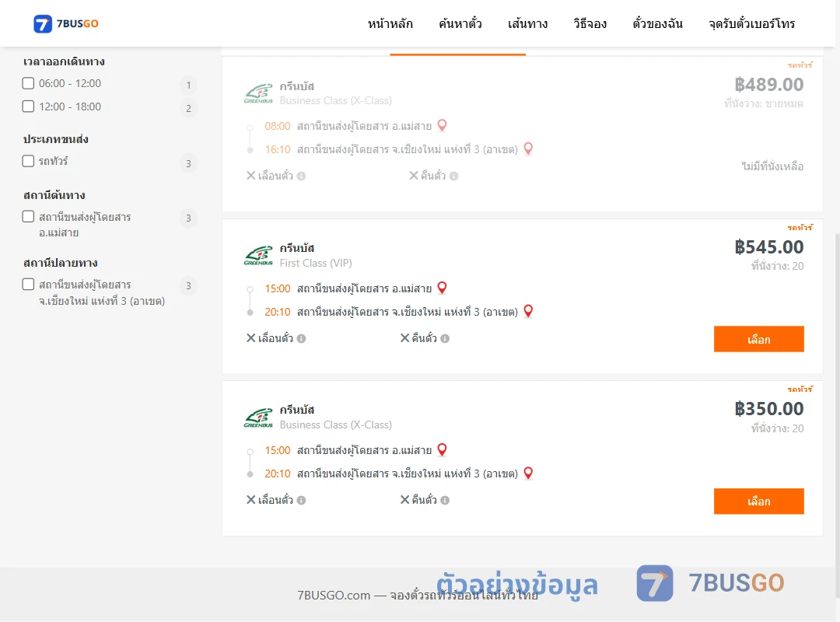Click ที่นั่งว่าง: ขายหมด text
This screenshot has height=622, width=840.
click(x=764, y=103)
